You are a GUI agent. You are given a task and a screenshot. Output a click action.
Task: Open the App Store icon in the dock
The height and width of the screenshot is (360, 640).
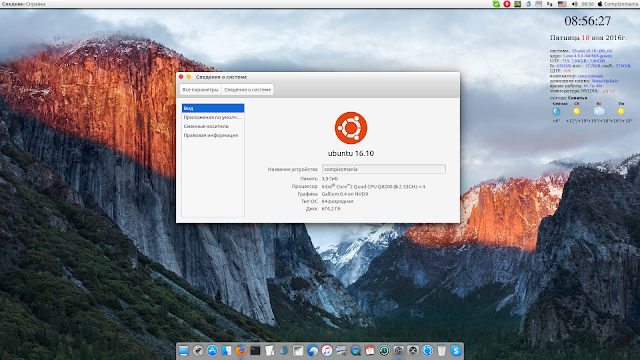[x=212, y=350]
